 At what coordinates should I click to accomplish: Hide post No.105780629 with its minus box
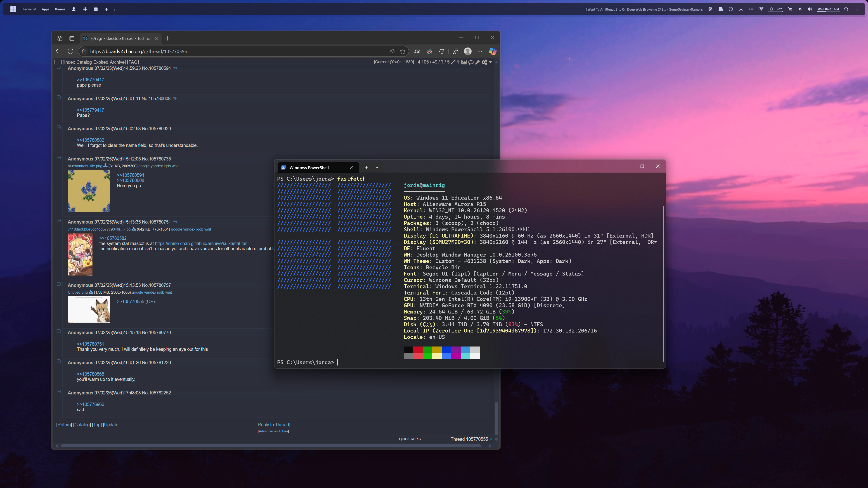pos(59,127)
